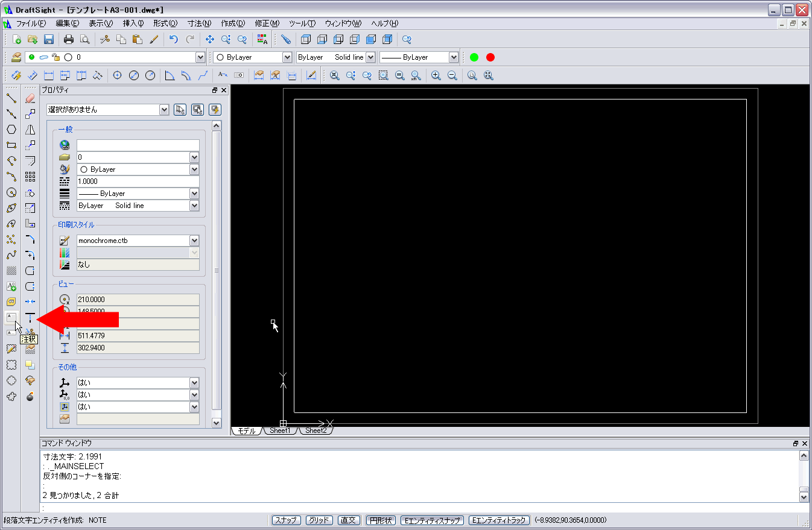Click the Zoom Out magnifier
This screenshot has width=812, height=530.
(x=452, y=75)
